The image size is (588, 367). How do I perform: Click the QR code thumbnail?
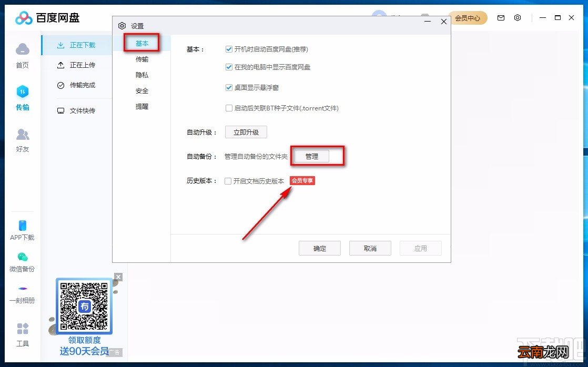[x=84, y=306]
